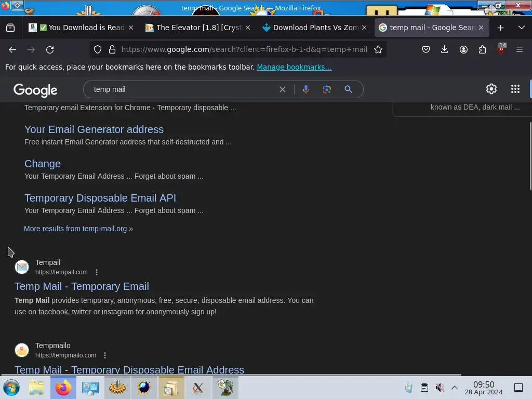Image resolution: width=532 pixels, height=399 pixels.
Task: View site security padlock information
Action: coord(112,49)
